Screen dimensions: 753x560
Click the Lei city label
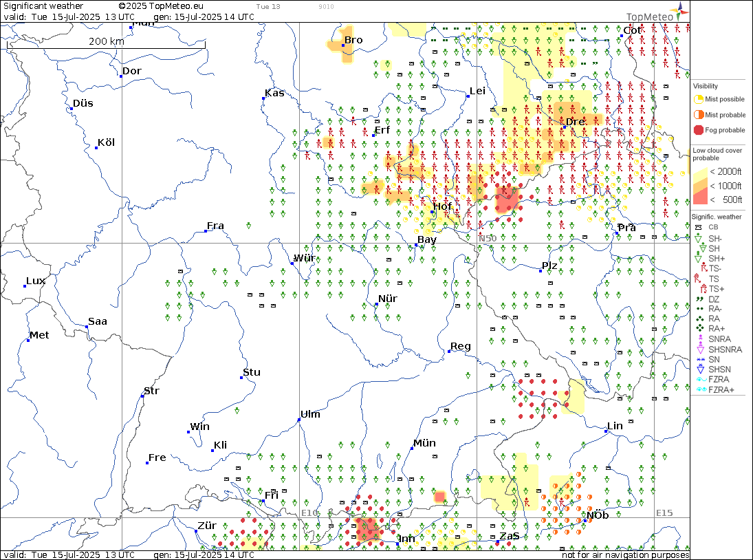coord(478,91)
